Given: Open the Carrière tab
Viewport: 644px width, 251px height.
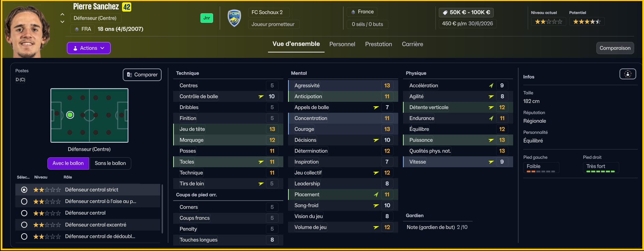Looking at the screenshot, I should point(412,44).
